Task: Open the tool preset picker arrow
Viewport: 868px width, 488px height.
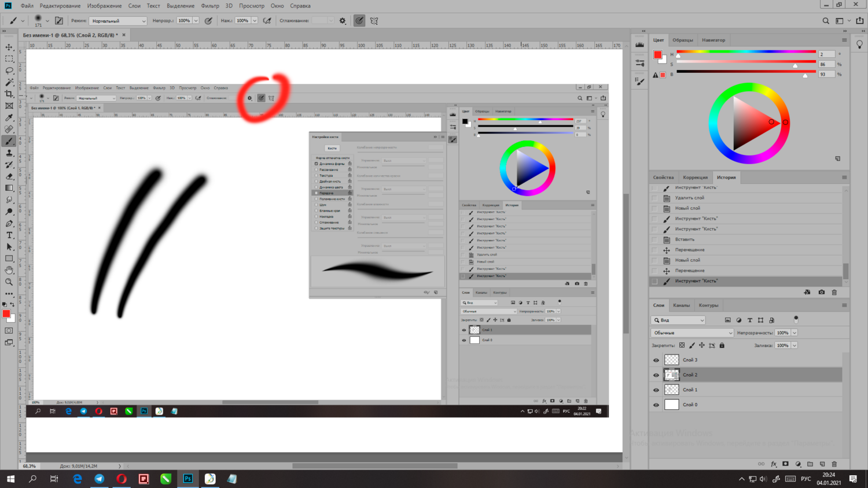Action: 23,21
